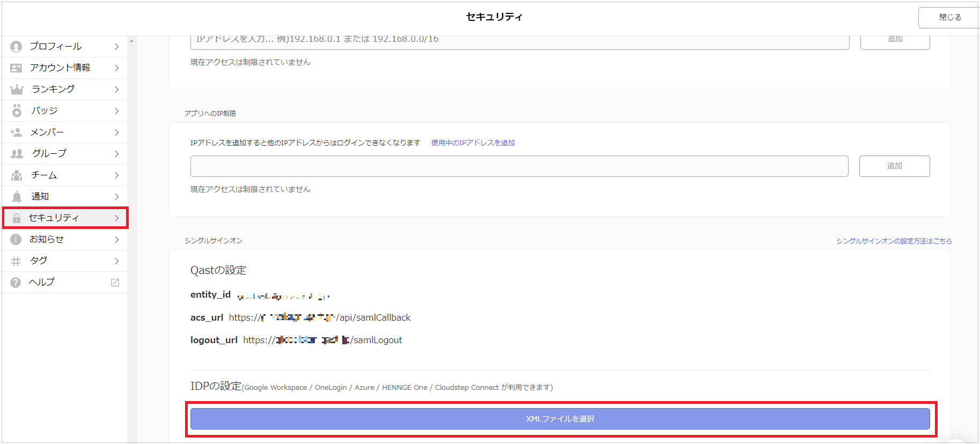Viewport: 980px width, 444px height.
Task: Click the bell icon for 通知
Action: [x=17, y=197]
